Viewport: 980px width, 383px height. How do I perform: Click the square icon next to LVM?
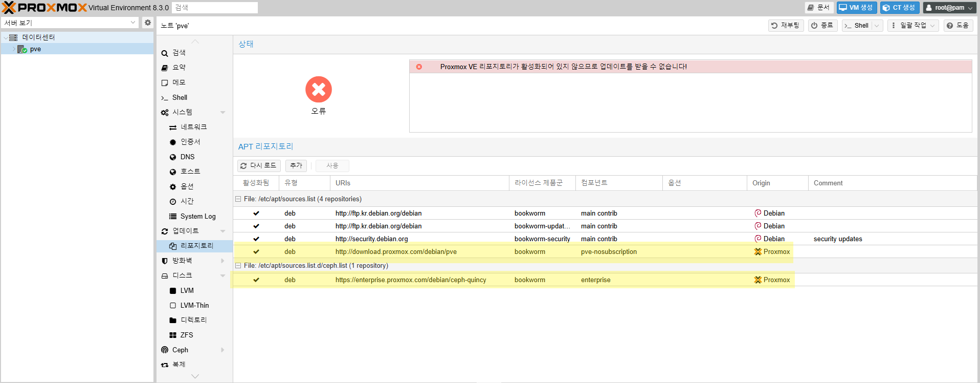(x=173, y=291)
